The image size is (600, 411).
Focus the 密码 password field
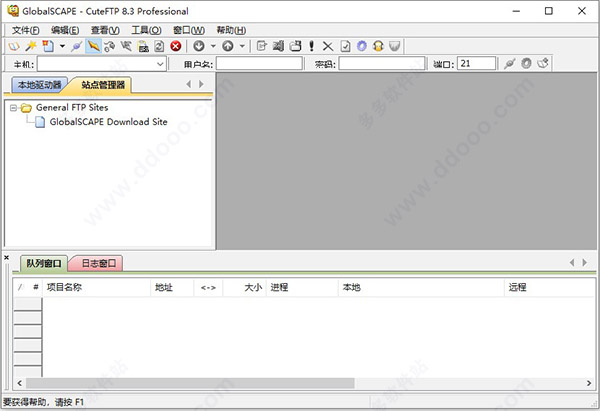(382, 64)
